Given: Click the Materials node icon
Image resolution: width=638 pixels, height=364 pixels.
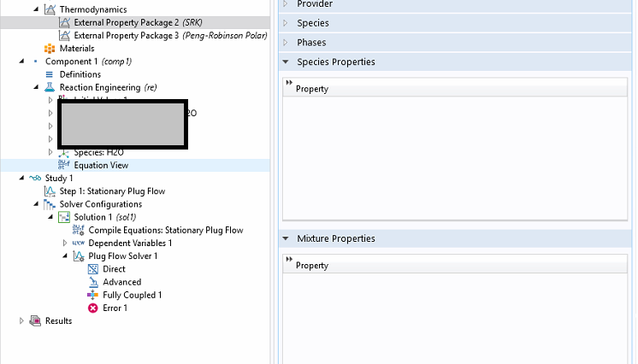Looking at the screenshot, I should pyautogui.click(x=50, y=49).
